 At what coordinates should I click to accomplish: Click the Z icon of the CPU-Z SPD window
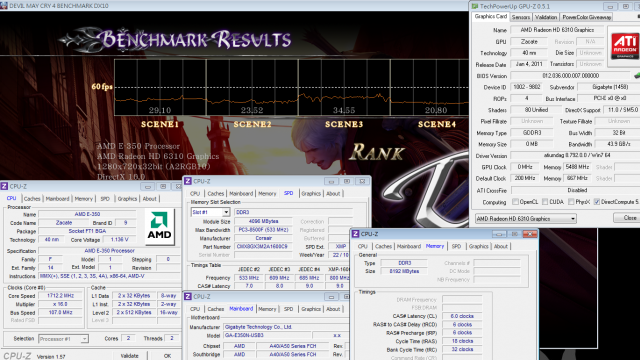tap(188, 181)
